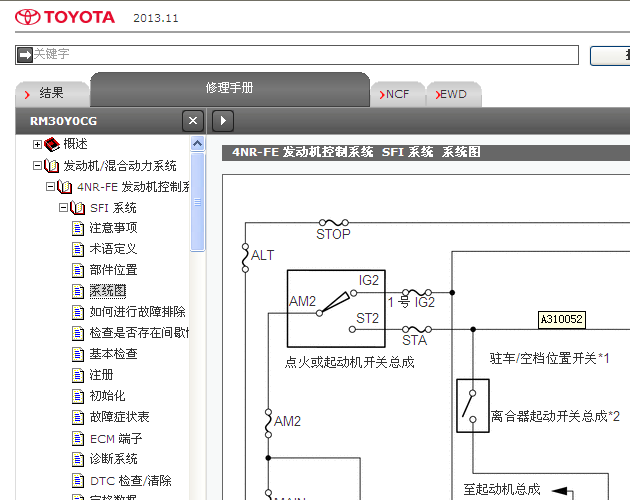630x500 pixels.
Task: Click the play arrow panel toggle button
Action: [x=223, y=121]
